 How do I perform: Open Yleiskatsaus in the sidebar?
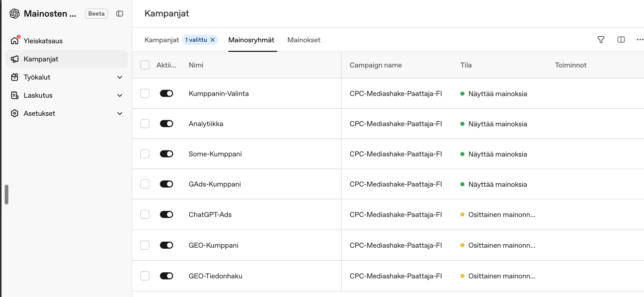66,41
